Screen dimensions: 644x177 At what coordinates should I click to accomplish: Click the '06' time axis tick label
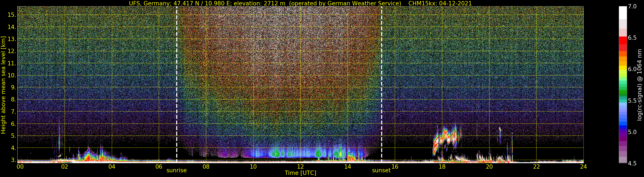(159, 166)
